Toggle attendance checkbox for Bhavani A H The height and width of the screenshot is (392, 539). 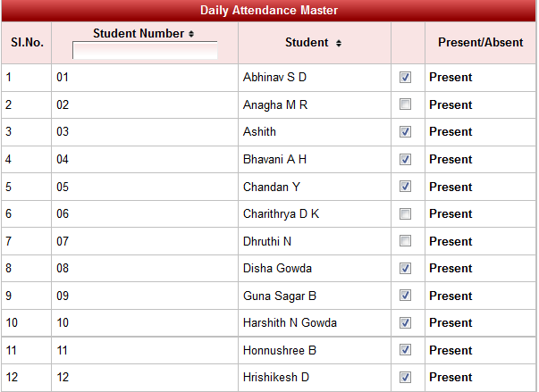[x=406, y=159]
